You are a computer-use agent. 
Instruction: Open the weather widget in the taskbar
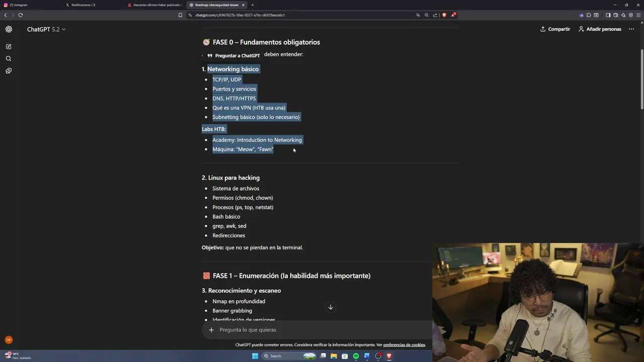point(18,356)
